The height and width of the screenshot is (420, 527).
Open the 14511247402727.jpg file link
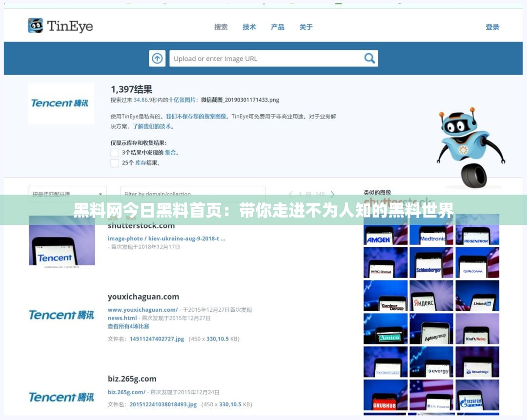click(x=157, y=339)
